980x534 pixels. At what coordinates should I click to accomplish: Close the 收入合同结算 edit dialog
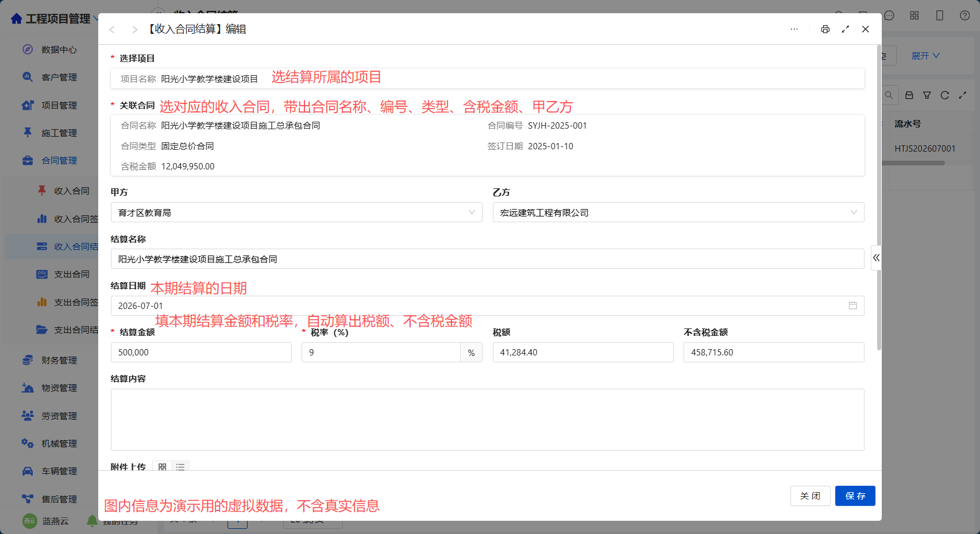point(865,29)
